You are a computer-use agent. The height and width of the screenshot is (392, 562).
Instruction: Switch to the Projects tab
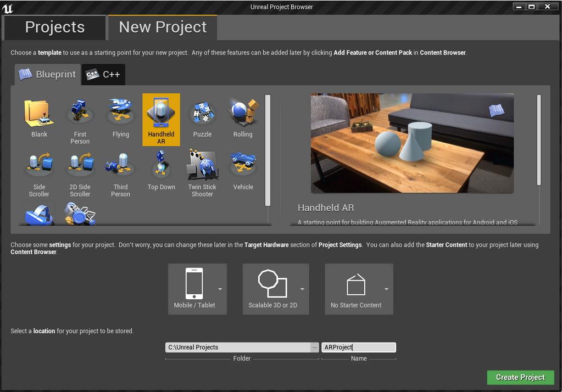(x=55, y=27)
